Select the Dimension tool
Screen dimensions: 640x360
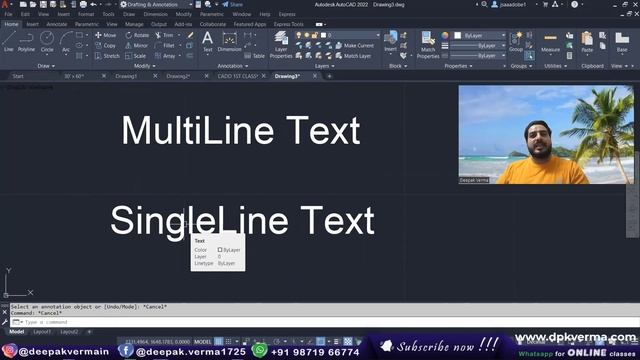coord(229,42)
